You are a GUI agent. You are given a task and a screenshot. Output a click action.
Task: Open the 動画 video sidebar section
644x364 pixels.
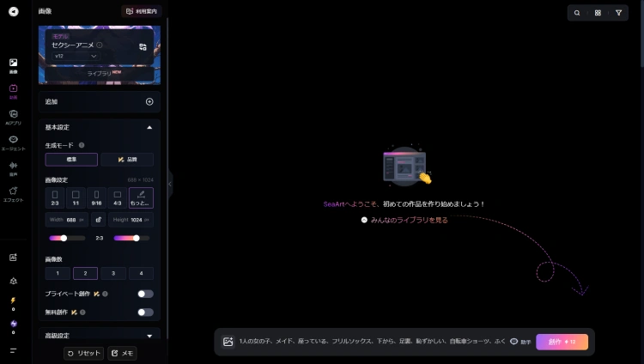[x=13, y=92]
